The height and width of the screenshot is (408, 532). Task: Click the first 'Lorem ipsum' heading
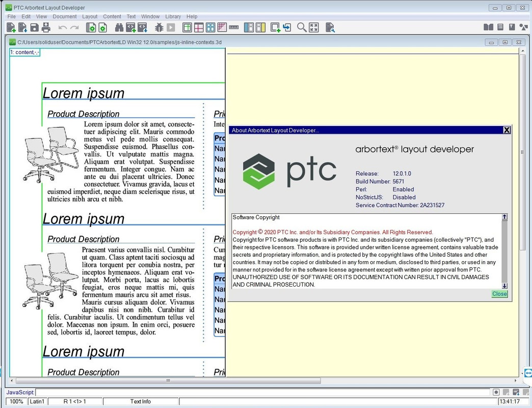(84, 93)
